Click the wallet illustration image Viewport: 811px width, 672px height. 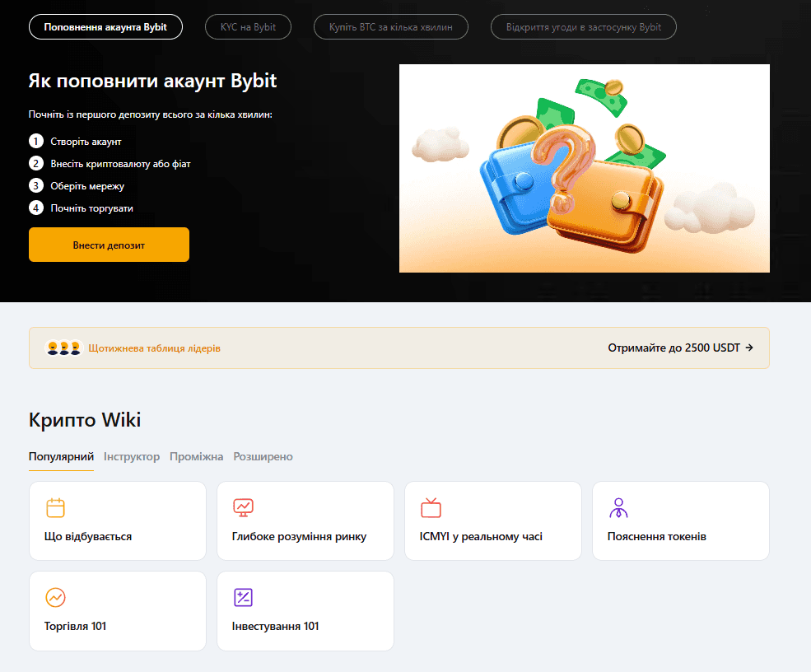point(585,168)
